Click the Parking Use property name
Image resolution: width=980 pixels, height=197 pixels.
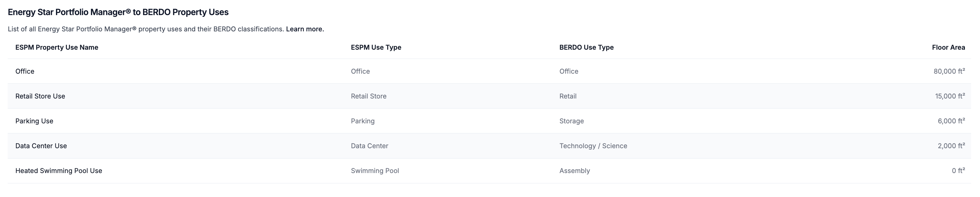tap(34, 121)
